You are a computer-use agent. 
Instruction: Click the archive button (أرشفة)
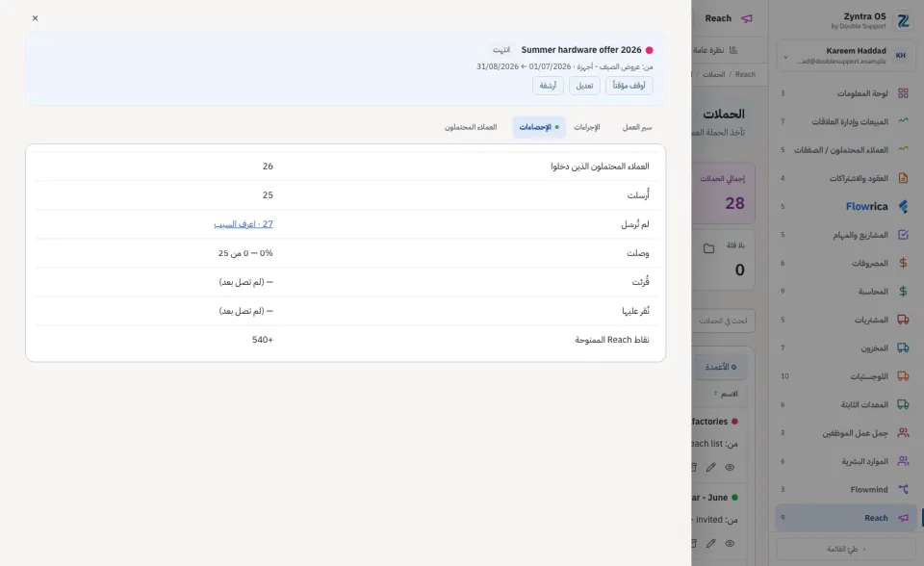point(548,86)
